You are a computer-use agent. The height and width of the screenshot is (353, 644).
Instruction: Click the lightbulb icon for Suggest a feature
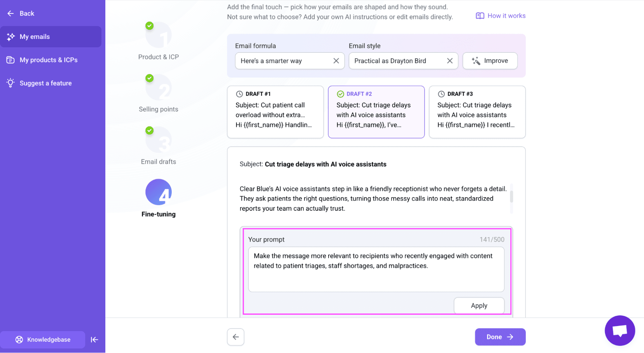point(11,83)
